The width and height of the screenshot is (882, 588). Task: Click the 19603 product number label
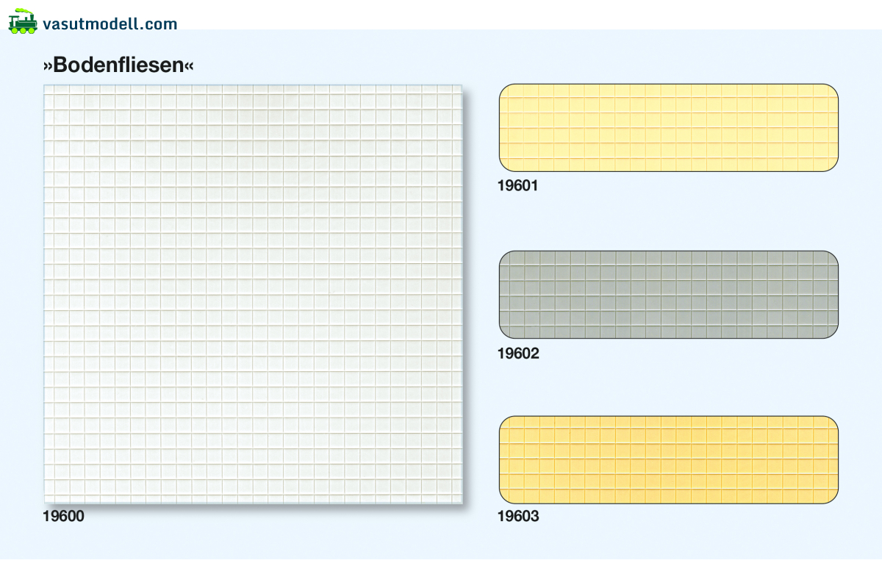coord(518,517)
